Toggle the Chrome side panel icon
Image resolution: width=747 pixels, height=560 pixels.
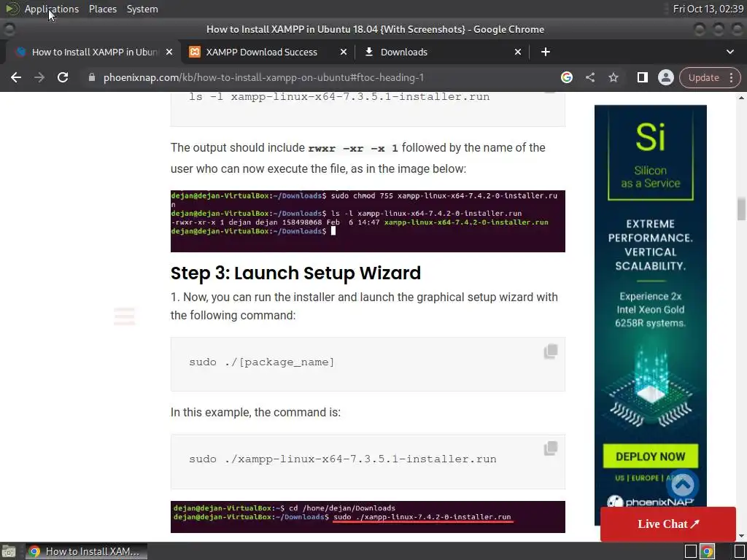[x=642, y=77]
